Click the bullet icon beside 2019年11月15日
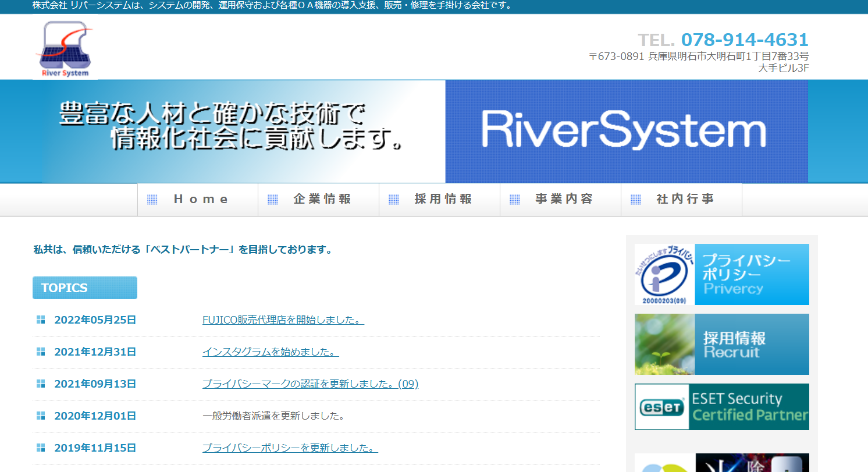The width and height of the screenshot is (868, 472). click(x=41, y=448)
